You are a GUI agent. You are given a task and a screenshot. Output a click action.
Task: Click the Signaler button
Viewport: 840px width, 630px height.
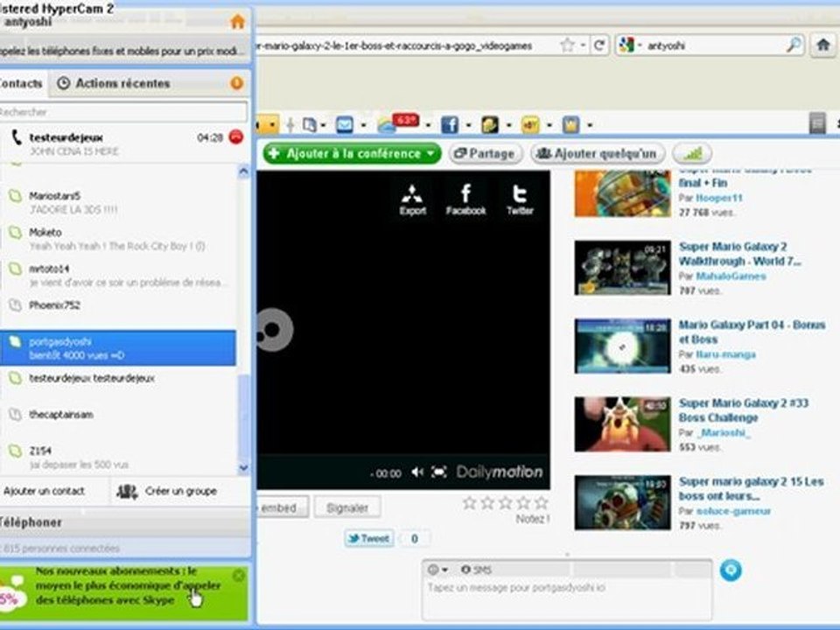tap(347, 507)
